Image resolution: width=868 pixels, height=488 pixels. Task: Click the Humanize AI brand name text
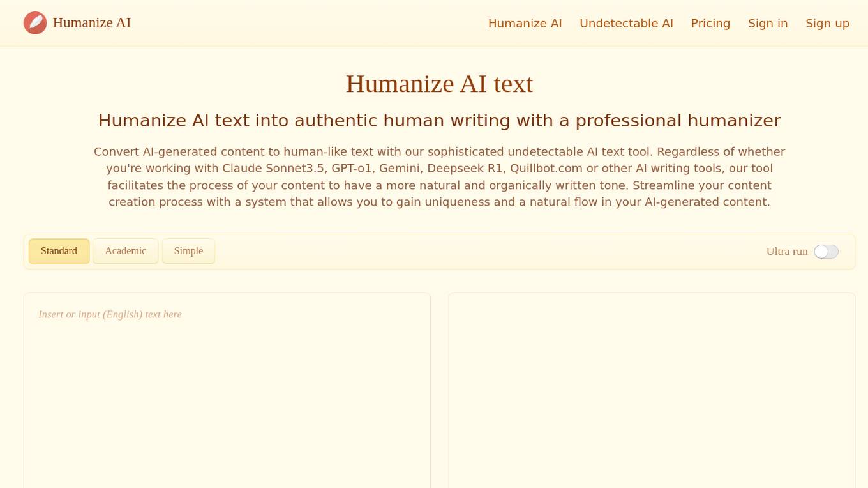click(x=92, y=23)
